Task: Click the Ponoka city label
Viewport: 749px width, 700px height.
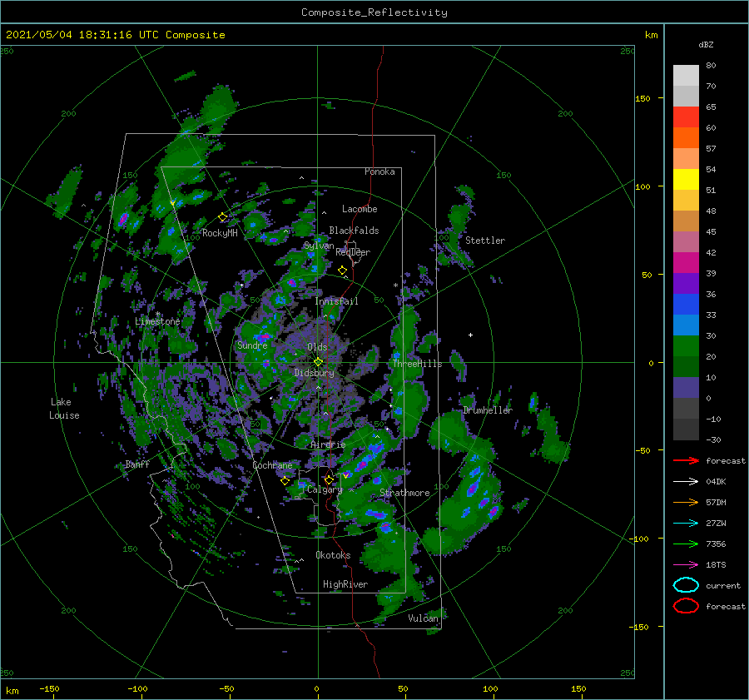Action: (379, 171)
